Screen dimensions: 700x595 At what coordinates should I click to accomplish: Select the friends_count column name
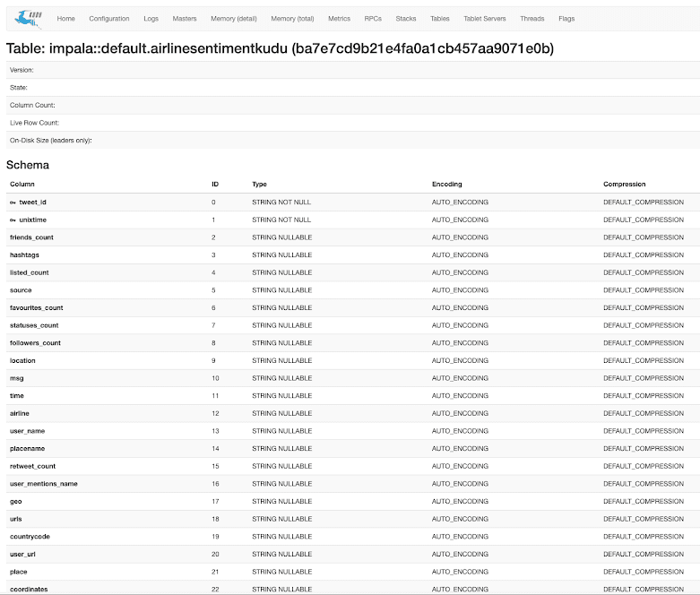31,237
